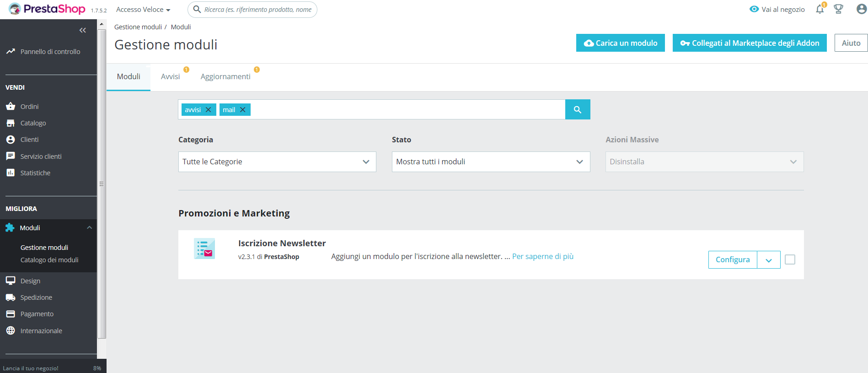
Task: Switch to the Aggiornamenti tab
Action: (225, 76)
